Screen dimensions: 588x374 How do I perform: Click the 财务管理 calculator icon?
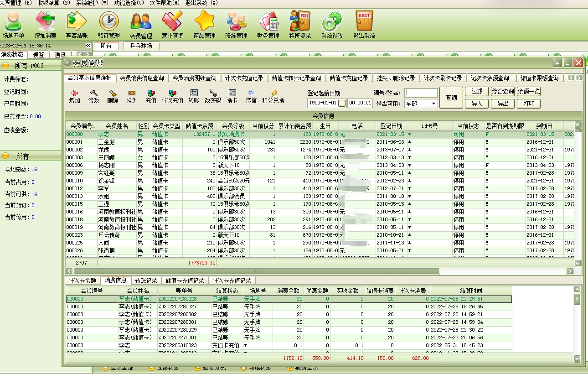[x=268, y=25]
